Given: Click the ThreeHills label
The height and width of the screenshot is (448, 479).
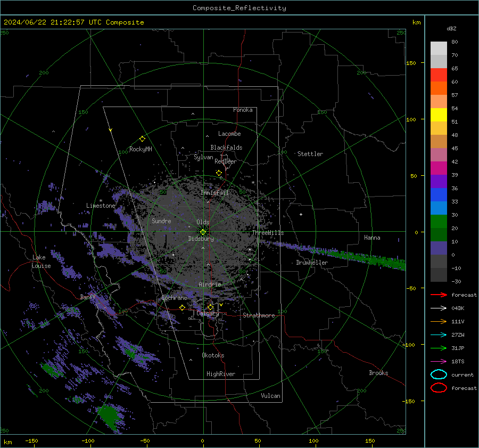Looking at the screenshot, I should pyautogui.click(x=268, y=233).
